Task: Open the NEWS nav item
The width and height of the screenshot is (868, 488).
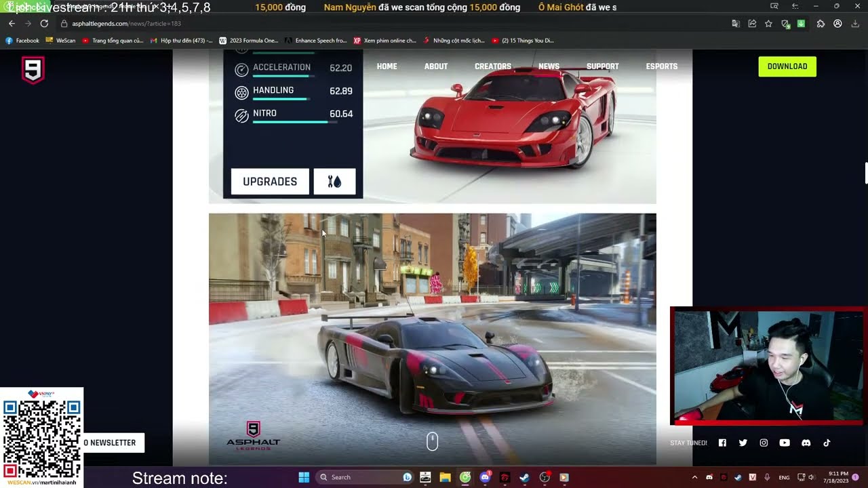Action: (x=549, y=66)
